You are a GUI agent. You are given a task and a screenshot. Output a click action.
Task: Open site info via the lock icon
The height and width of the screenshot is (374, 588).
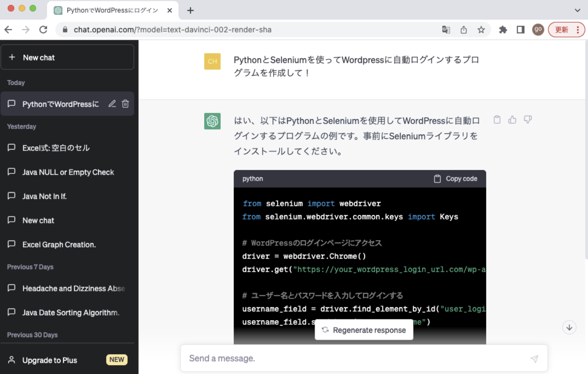click(65, 30)
